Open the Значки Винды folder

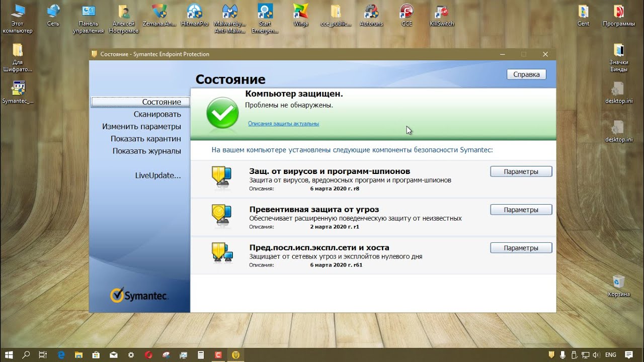[619, 57]
